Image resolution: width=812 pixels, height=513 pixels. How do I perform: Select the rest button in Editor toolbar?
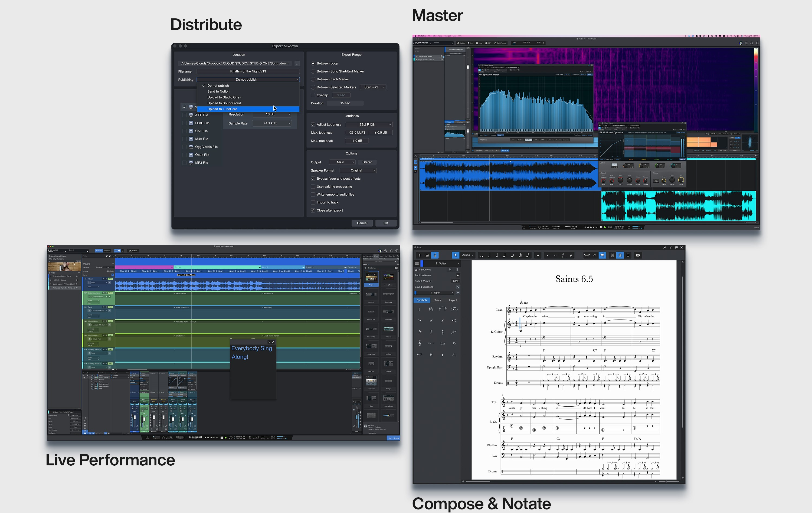(x=538, y=255)
